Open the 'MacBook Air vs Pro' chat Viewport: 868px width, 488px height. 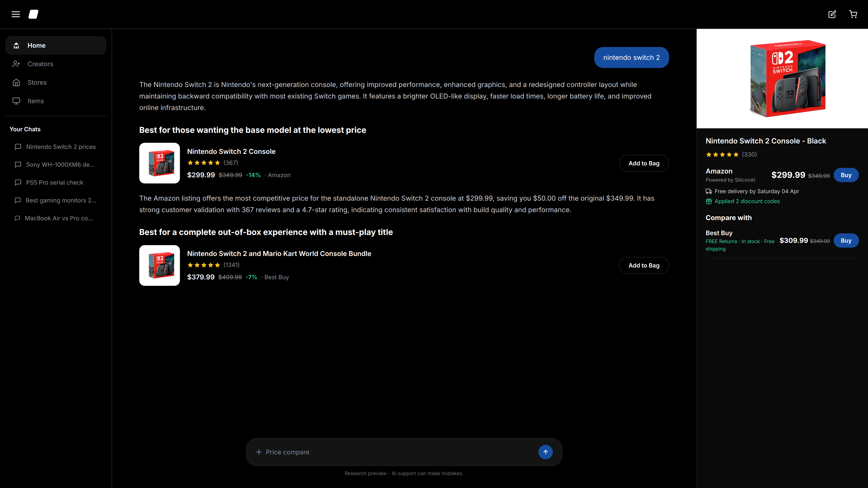59,218
